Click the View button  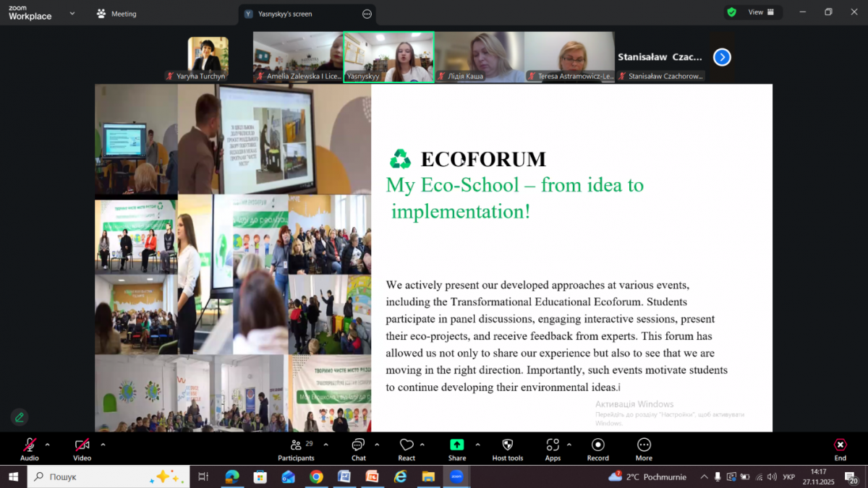click(x=760, y=12)
